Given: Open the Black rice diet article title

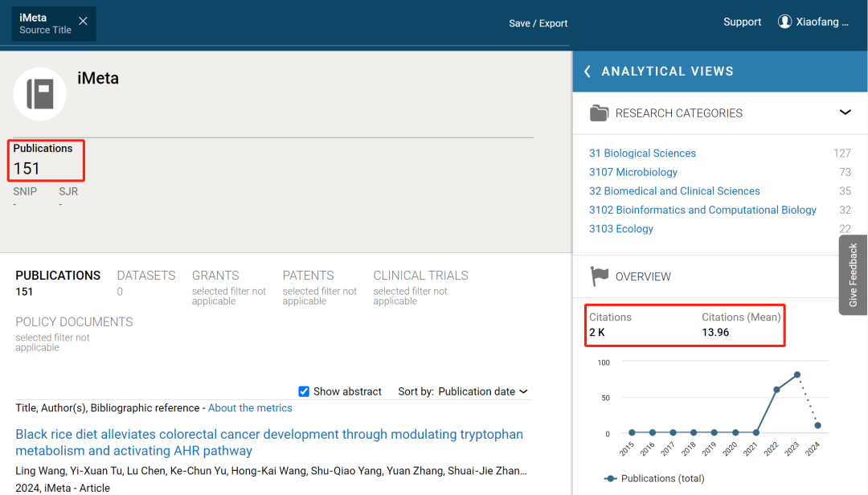Looking at the screenshot, I should [269, 443].
